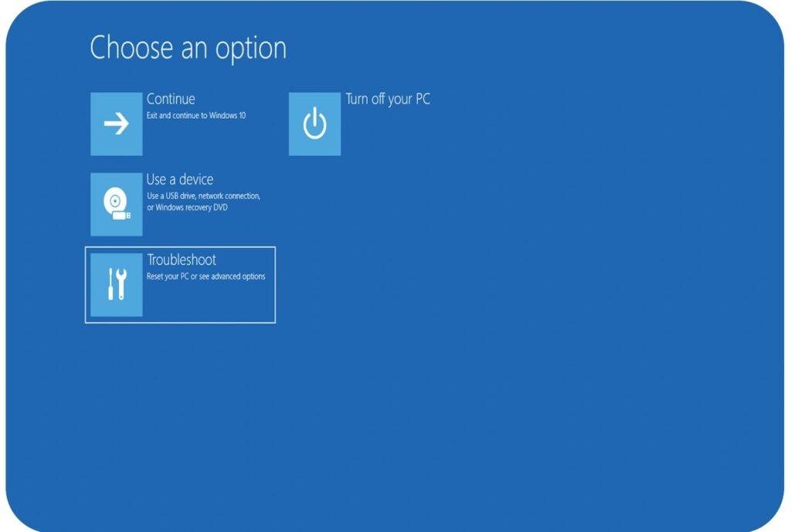
Task: Click the screwdriver in the Troubleshoot icon
Action: pyautogui.click(x=110, y=285)
